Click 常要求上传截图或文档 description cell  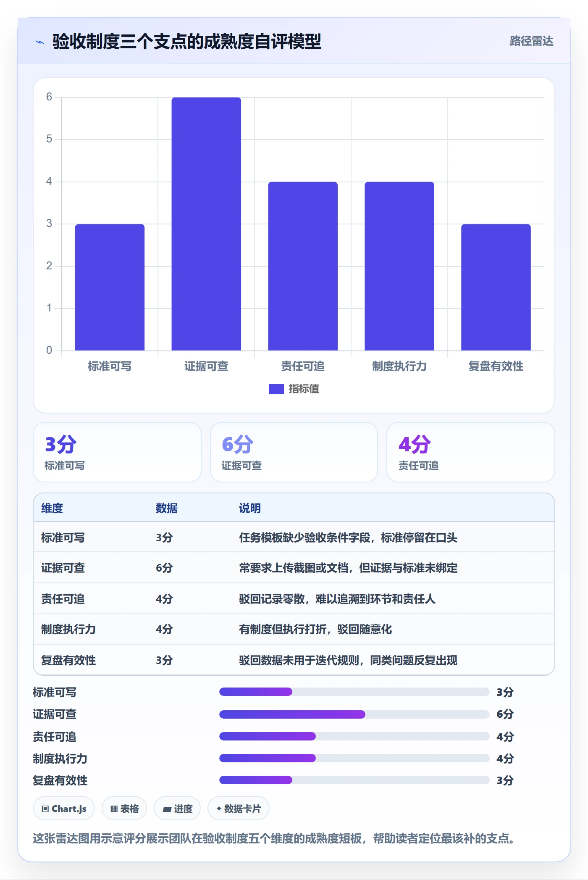pyautogui.click(x=348, y=568)
